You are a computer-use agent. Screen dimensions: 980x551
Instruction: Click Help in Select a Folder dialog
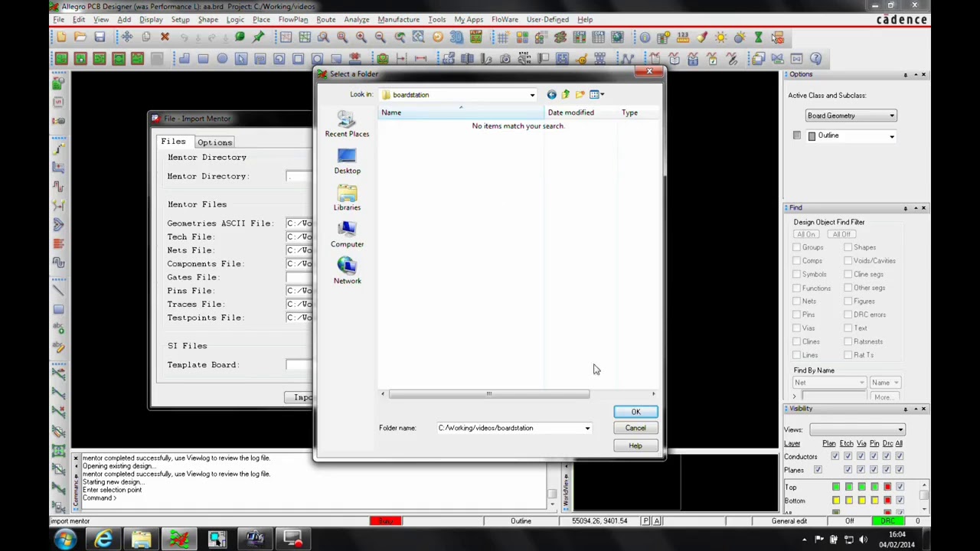coord(635,445)
